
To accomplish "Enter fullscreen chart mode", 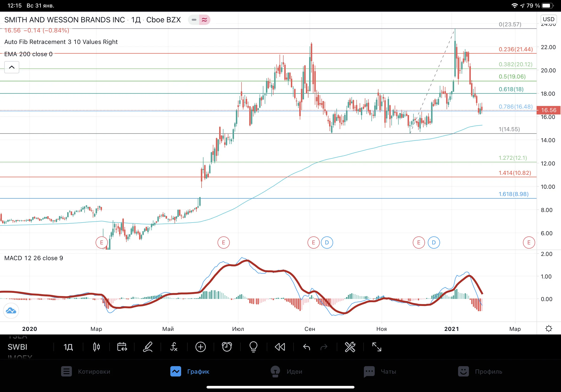I will coord(377,347).
